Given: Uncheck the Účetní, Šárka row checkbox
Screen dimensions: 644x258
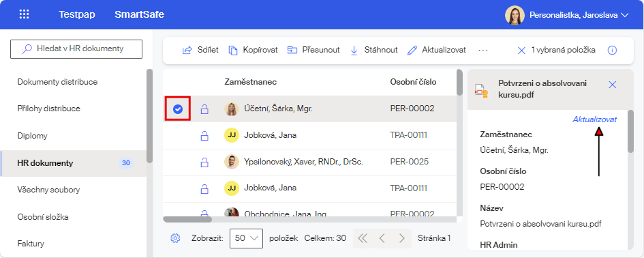Looking at the screenshot, I should [x=177, y=109].
